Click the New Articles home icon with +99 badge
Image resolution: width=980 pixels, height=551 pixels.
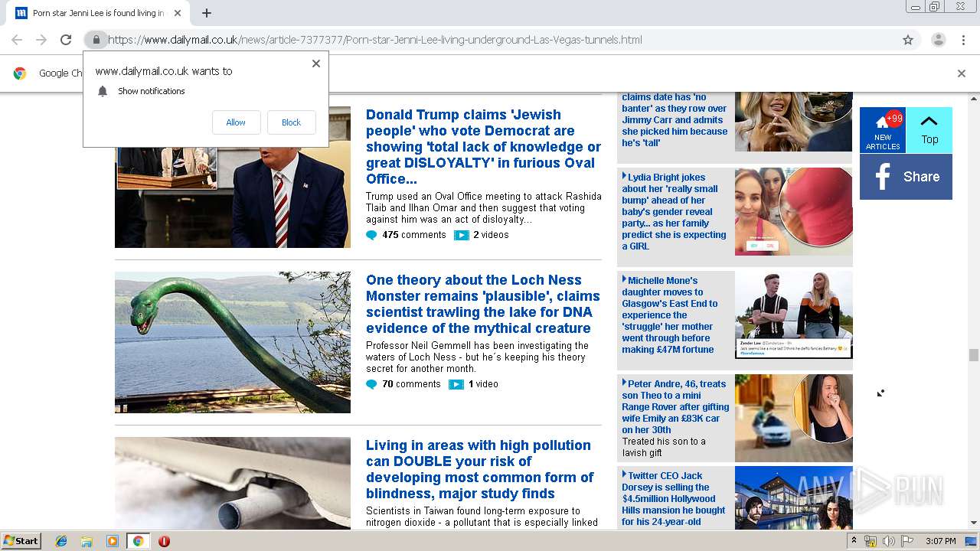(883, 130)
